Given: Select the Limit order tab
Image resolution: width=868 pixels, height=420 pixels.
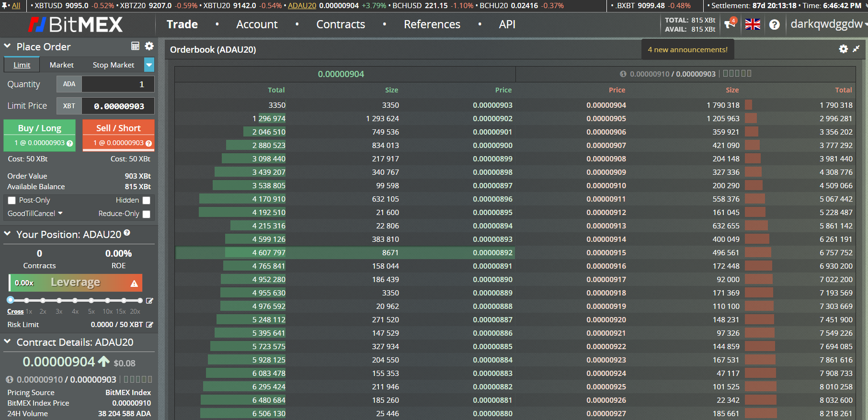Looking at the screenshot, I should pos(22,65).
